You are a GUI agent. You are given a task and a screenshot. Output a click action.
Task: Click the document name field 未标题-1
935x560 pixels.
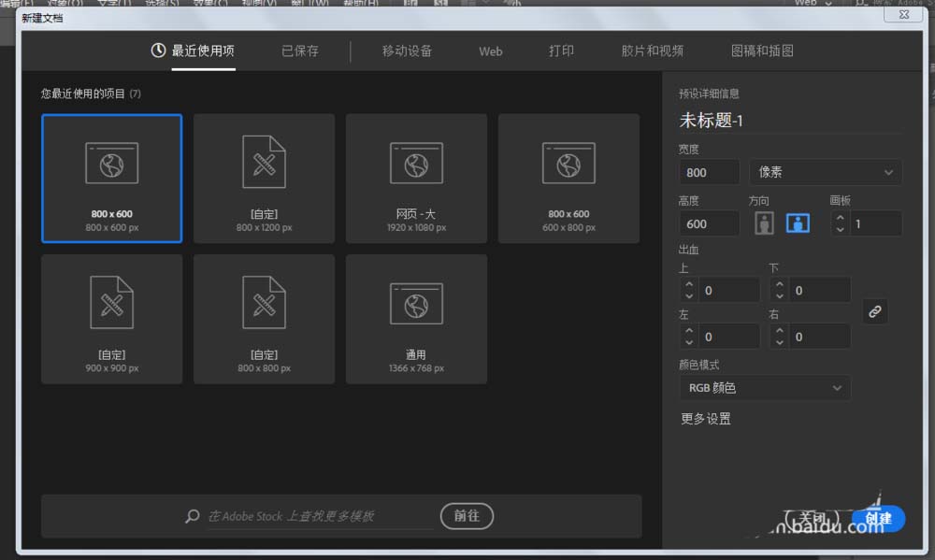pyautogui.click(x=789, y=121)
